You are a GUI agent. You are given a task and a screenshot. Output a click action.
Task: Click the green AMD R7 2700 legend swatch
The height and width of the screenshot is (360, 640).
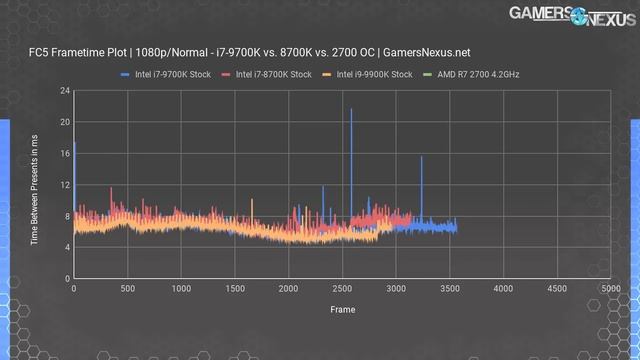pos(427,75)
